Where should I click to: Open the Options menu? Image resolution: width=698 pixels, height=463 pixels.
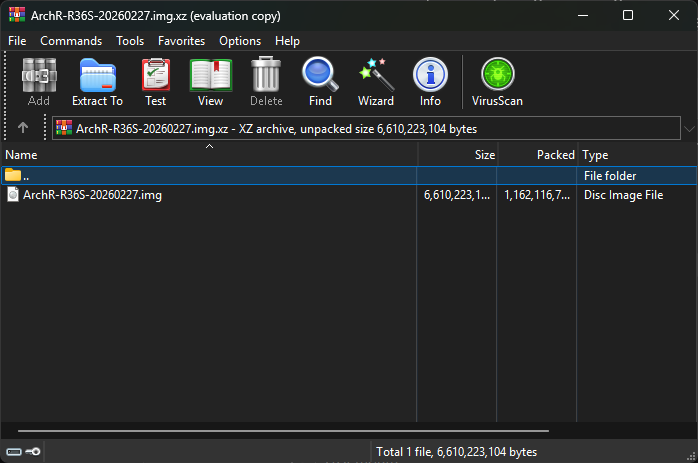point(240,41)
